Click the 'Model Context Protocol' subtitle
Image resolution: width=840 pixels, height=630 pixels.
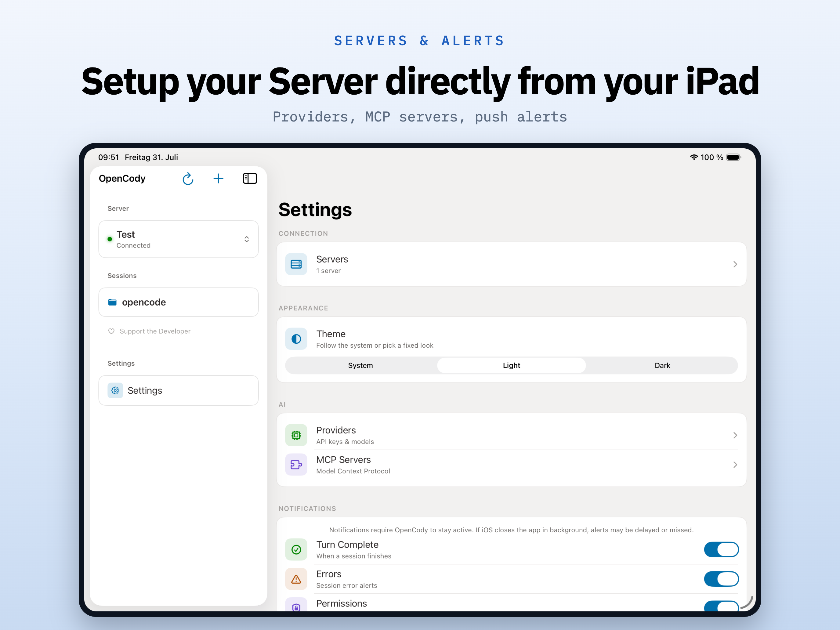[x=353, y=471]
